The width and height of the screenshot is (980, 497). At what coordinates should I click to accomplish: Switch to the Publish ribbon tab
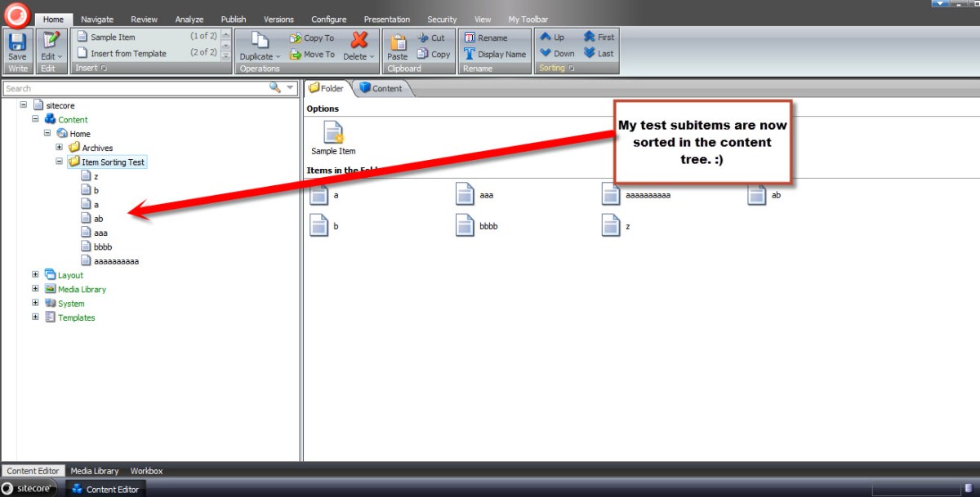(233, 20)
